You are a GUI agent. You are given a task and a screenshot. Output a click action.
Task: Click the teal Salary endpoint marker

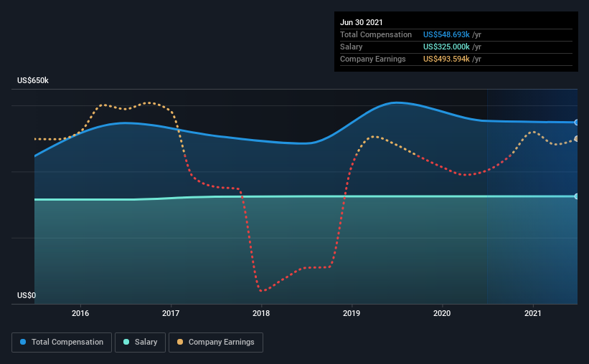pyautogui.click(x=576, y=196)
